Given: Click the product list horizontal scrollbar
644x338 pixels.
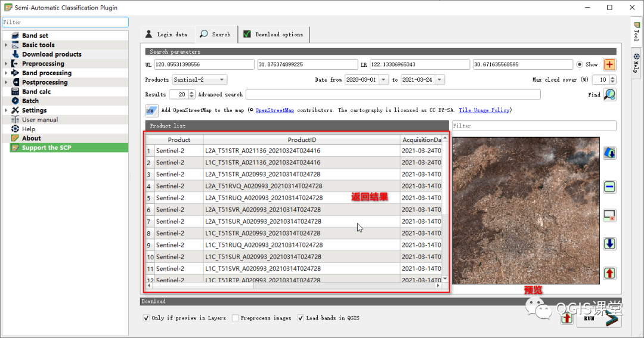Looking at the screenshot, I should pos(293,285).
